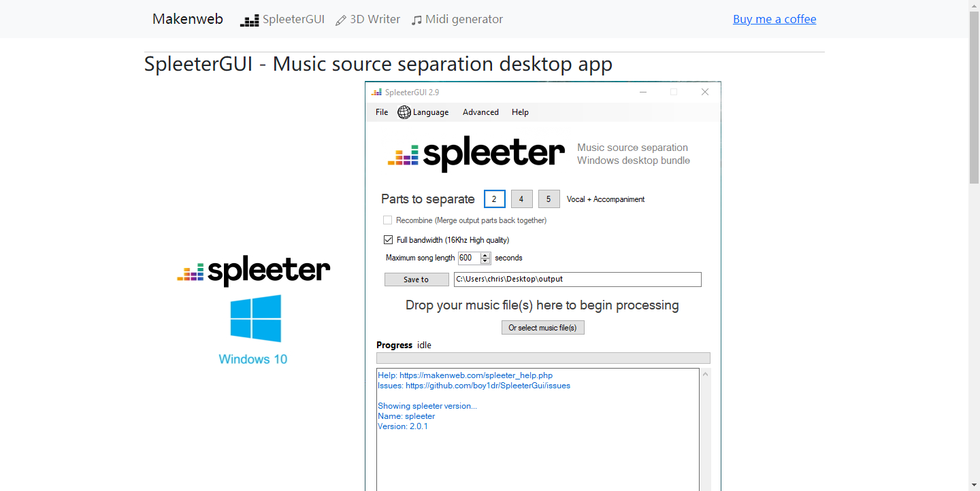This screenshot has height=491, width=980.
Task: Open the SpleeterGUI navigation link
Action: 282,20
